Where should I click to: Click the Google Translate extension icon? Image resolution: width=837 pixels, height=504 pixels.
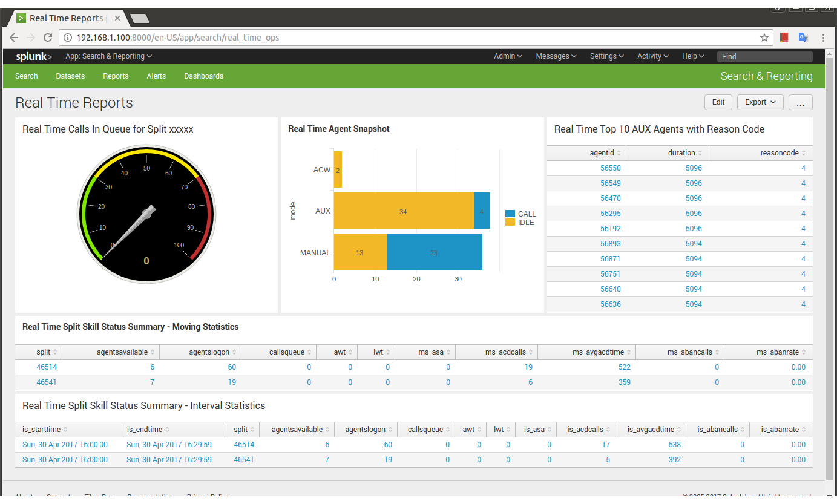point(803,38)
